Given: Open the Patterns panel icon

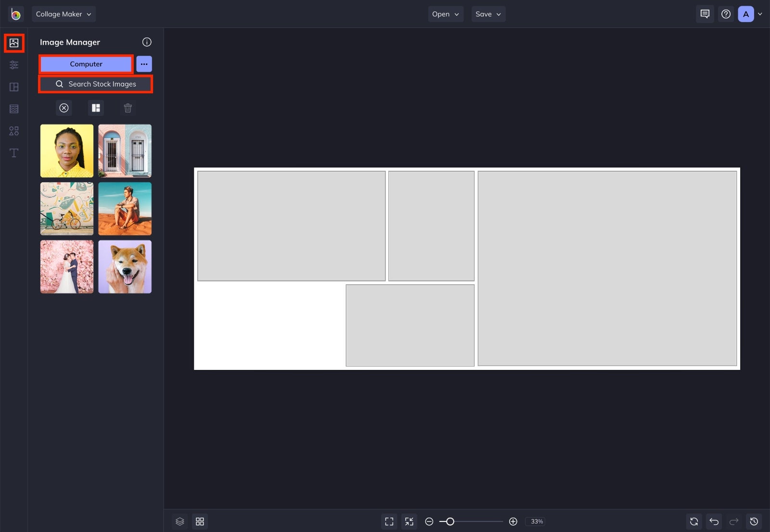Looking at the screenshot, I should point(14,109).
